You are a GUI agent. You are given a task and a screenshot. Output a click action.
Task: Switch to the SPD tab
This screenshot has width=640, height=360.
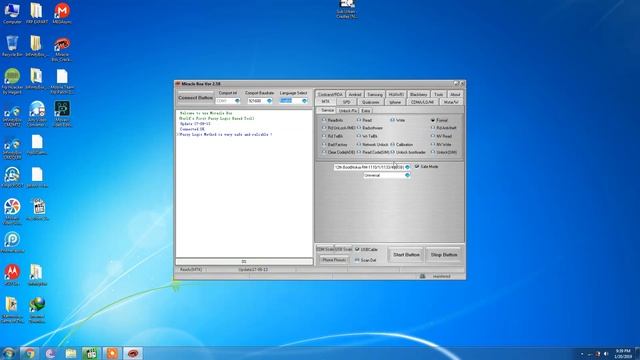click(347, 102)
